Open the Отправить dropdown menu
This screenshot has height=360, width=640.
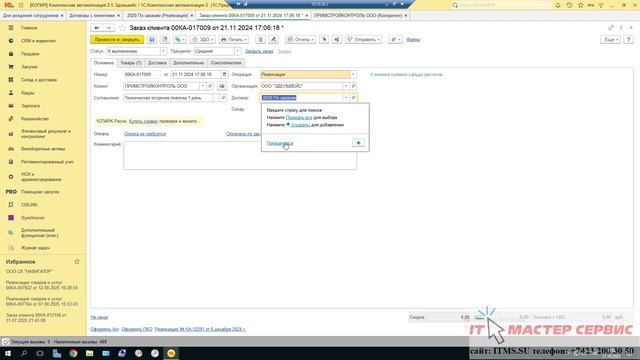(364, 40)
